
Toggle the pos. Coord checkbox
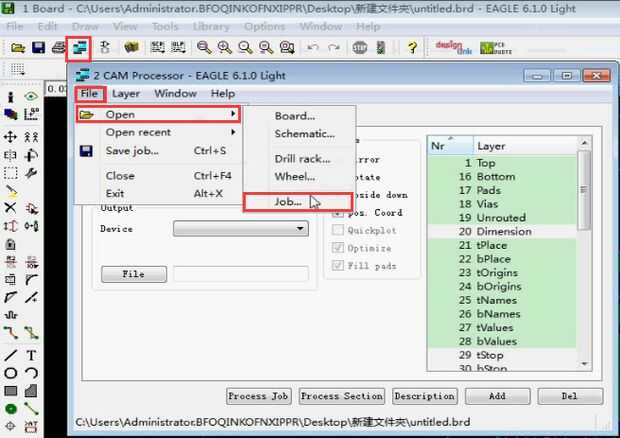point(338,213)
